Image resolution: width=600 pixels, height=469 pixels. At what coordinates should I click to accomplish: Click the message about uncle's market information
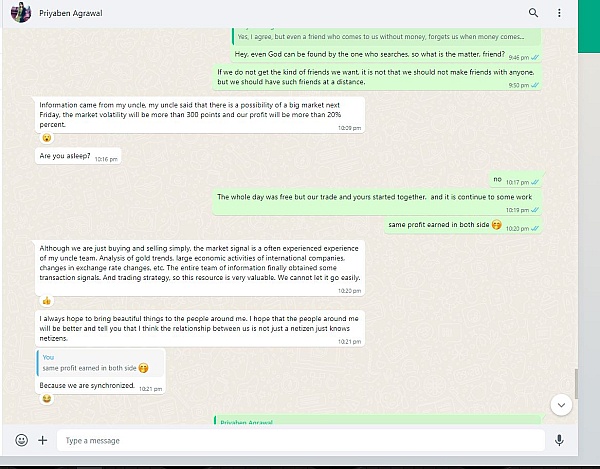200,115
